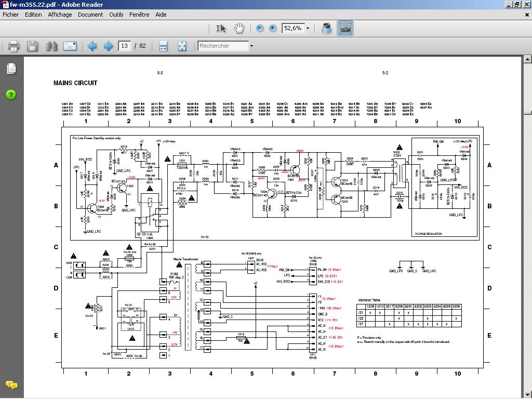Click the Rechercher search field

click(223, 46)
